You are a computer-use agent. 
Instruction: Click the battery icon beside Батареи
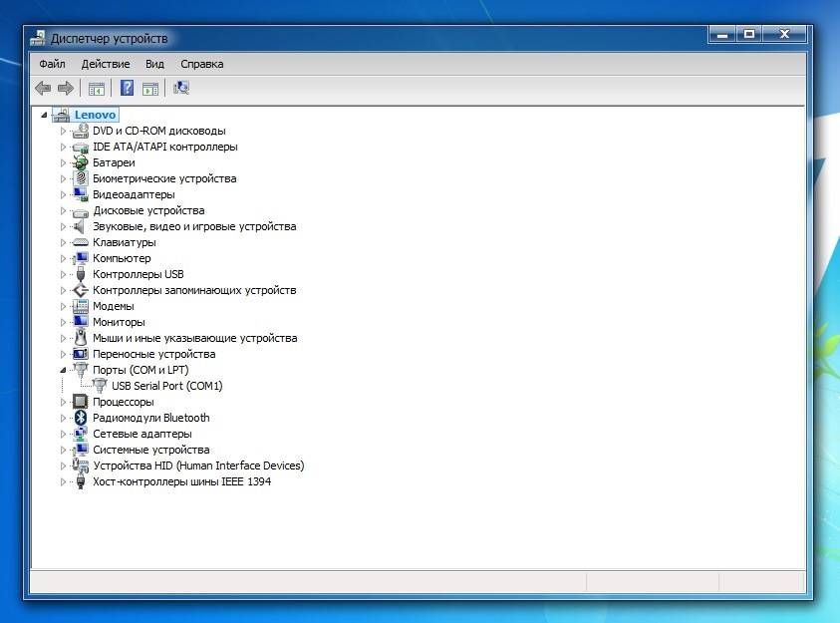point(81,162)
